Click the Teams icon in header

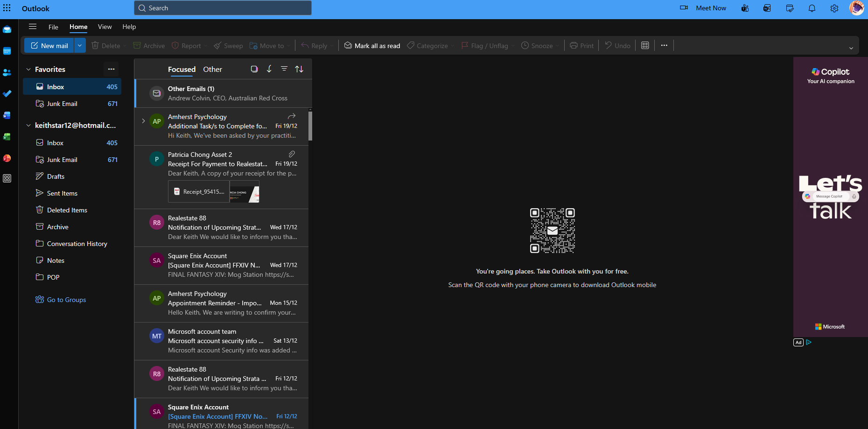click(745, 8)
